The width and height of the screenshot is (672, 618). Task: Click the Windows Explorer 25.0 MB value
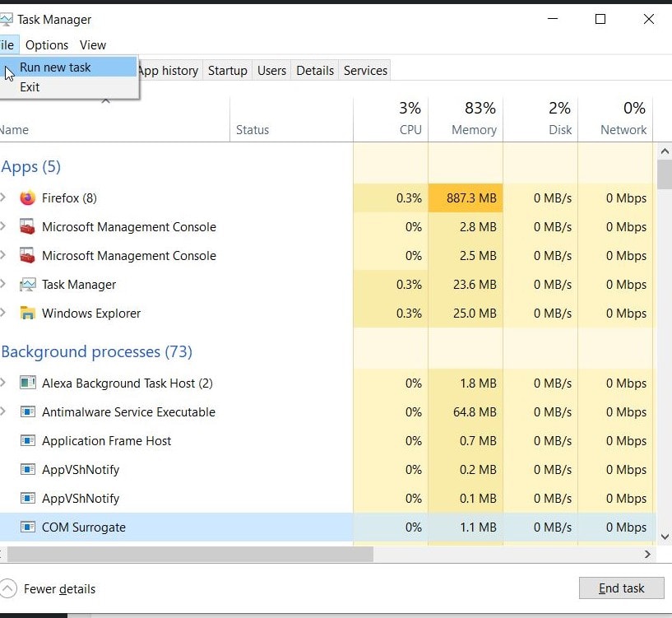click(x=475, y=314)
